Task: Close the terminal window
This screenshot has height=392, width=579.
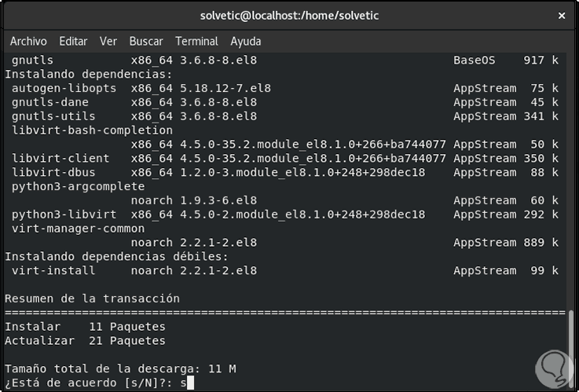Action: (562, 16)
